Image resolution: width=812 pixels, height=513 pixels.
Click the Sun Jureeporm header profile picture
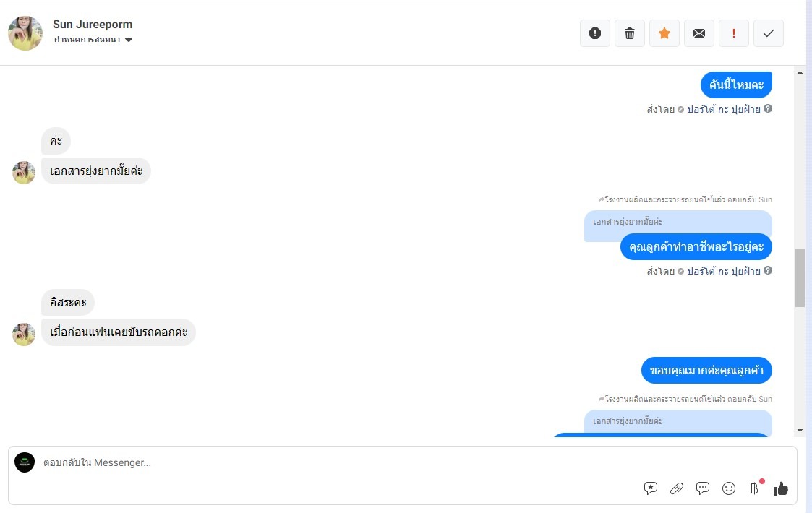coord(25,33)
